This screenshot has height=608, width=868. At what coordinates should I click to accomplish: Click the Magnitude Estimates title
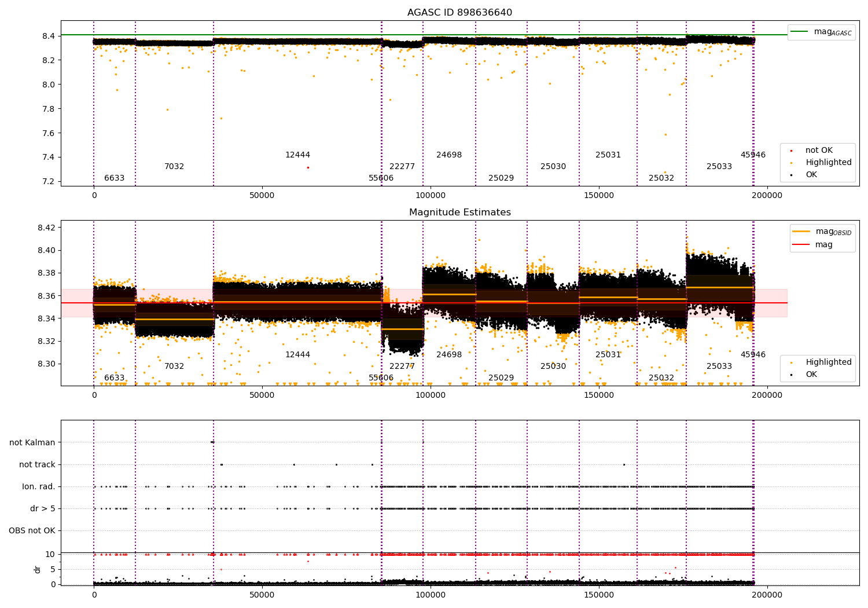(x=459, y=213)
